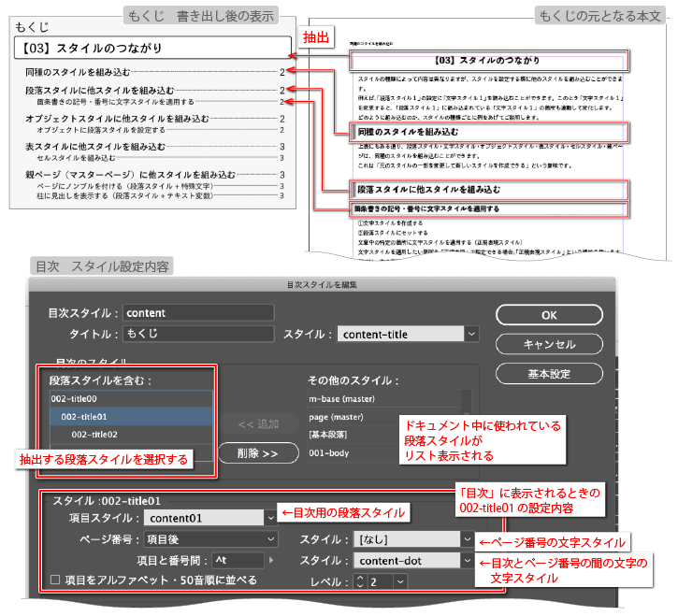Click the キャンセル button
Viewport: 678px width, 616px height.
point(549,344)
